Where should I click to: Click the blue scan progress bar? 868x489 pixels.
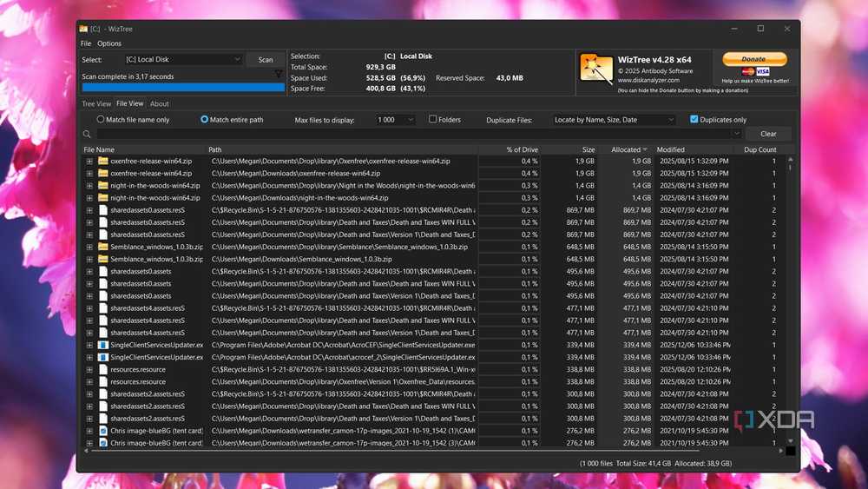pos(183,88)
